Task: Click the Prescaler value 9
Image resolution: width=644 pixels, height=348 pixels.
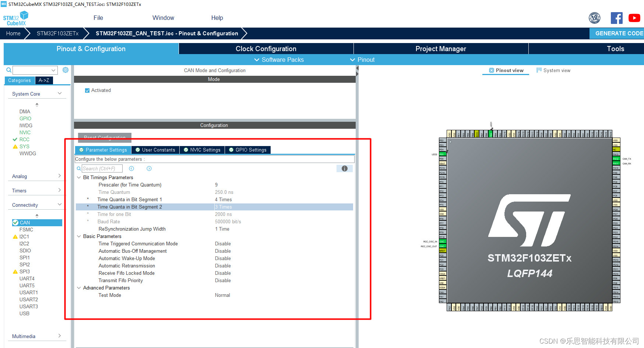Action: [x=217, y=185]
